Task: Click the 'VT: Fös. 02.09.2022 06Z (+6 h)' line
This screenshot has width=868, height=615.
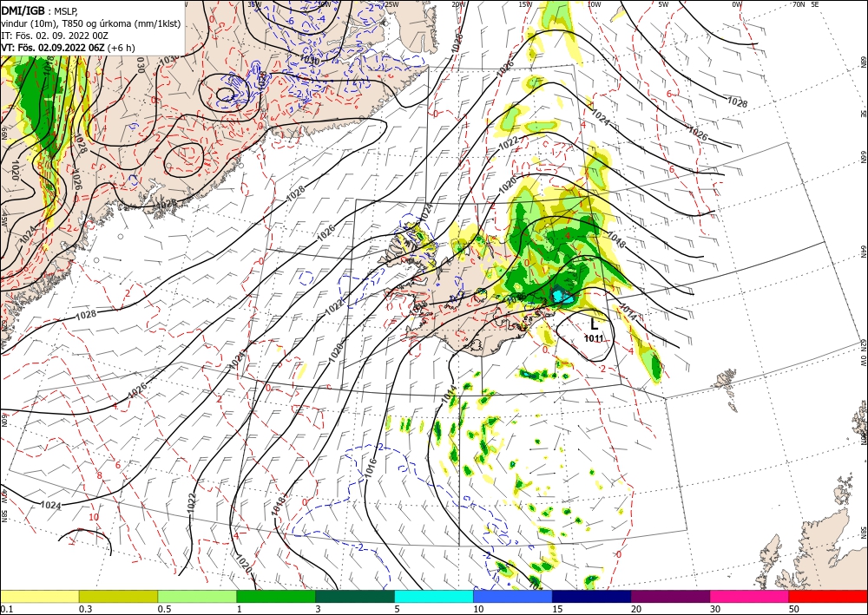Action: pyautogui.click(x=68, y=48)
